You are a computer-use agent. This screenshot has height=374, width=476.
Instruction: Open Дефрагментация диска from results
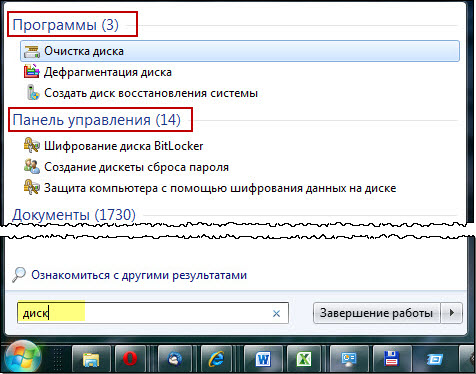pos(107,72)
